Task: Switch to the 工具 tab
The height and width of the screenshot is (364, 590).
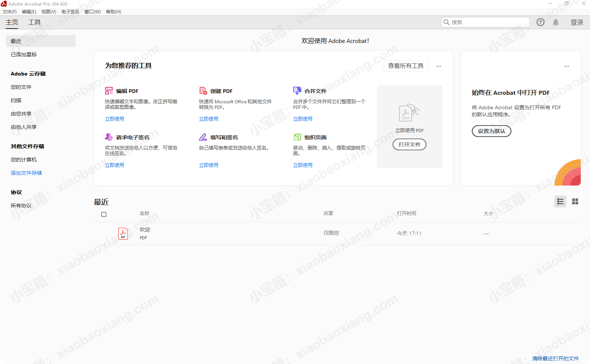Action: (x=34, y=22)
